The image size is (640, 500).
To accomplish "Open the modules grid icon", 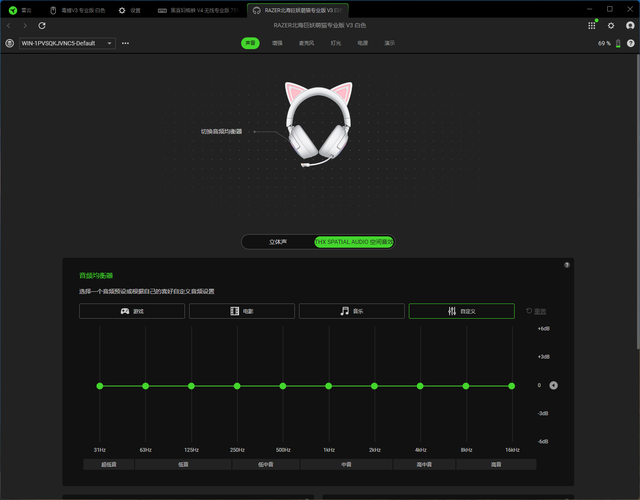I will (591, 26).
